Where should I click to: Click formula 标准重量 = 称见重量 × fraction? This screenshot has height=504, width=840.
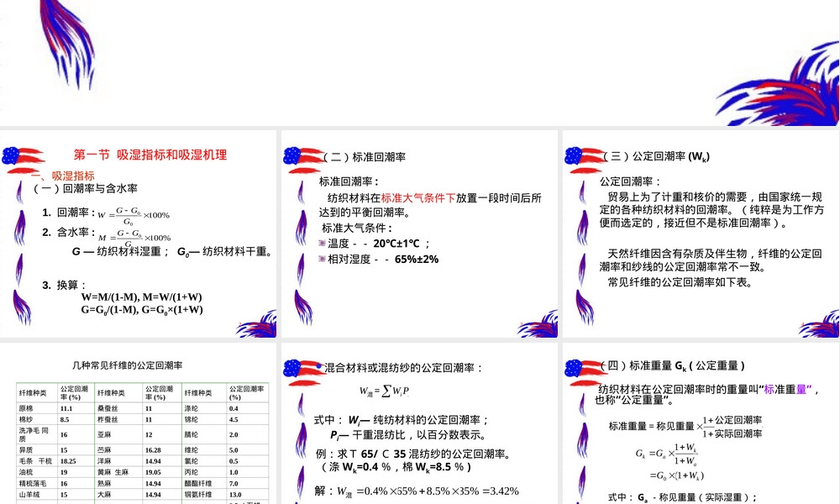tap(685, 427)
